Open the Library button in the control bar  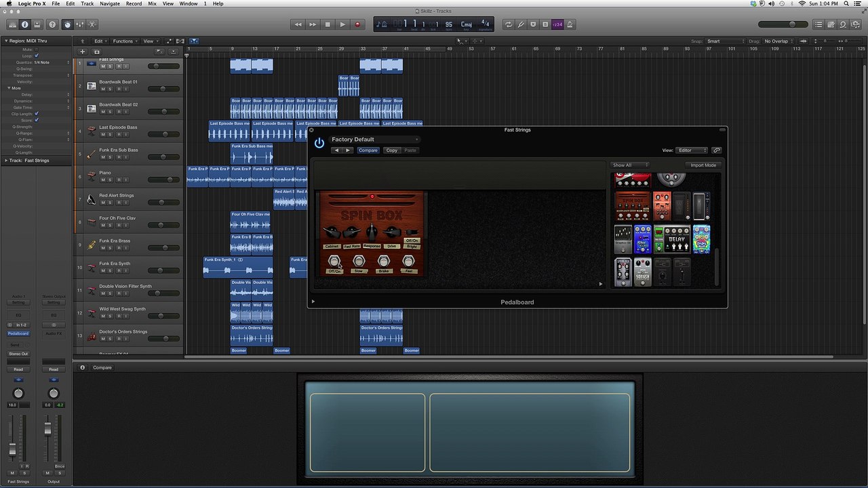12,24
